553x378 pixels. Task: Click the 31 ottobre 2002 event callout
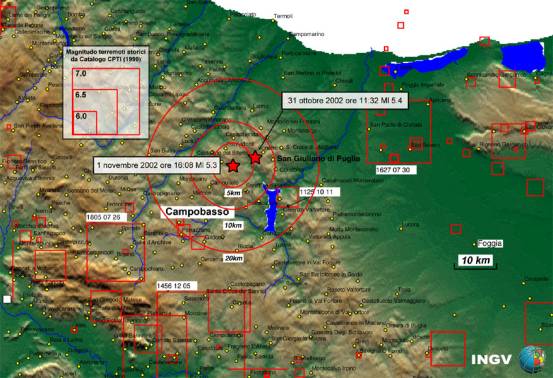345,101
